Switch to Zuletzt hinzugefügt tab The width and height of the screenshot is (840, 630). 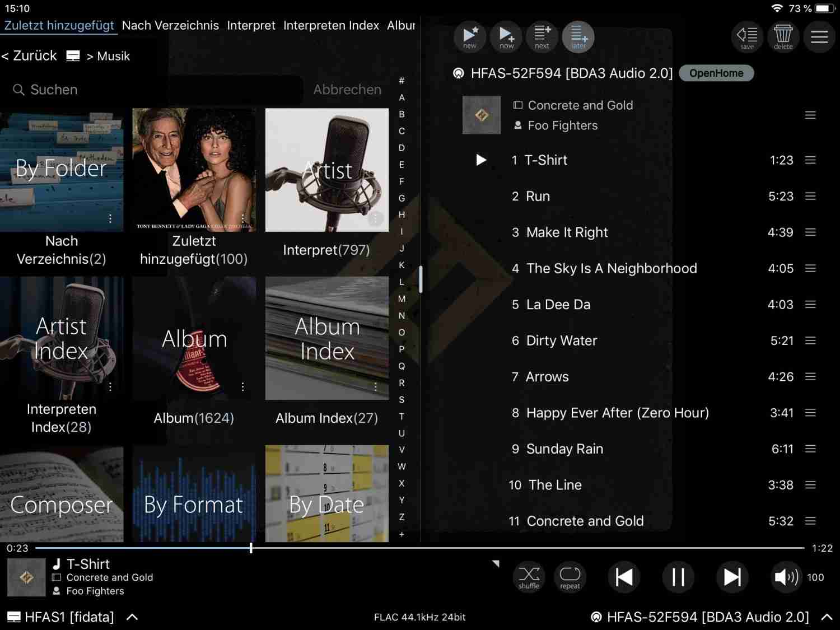click(59, 25)
